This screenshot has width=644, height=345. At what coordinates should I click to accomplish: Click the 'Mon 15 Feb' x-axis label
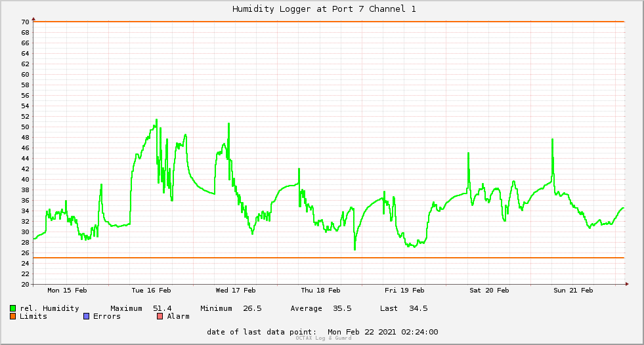pos(67,291)
